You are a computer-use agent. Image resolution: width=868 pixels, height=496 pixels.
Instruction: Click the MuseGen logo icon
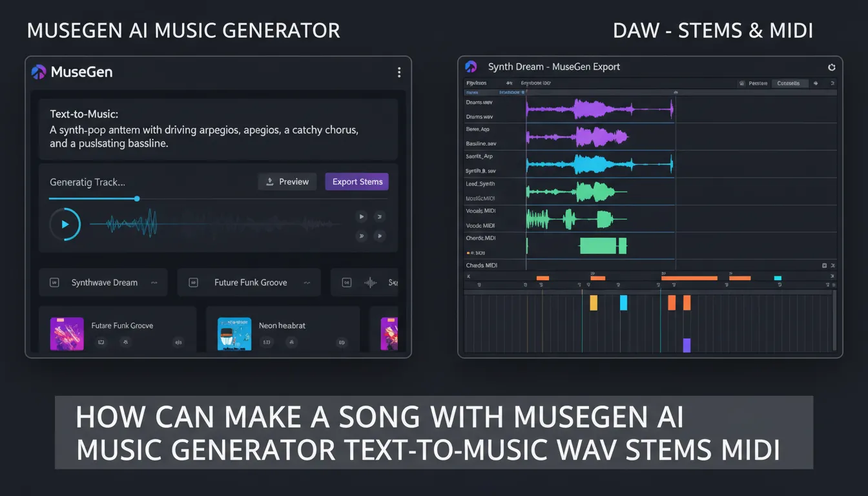point(39,72)
